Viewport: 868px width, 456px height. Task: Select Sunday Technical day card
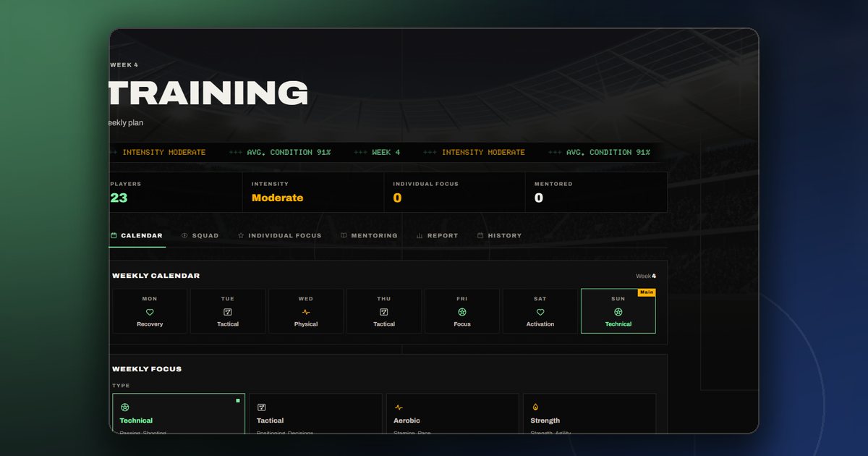pos(618,311)
